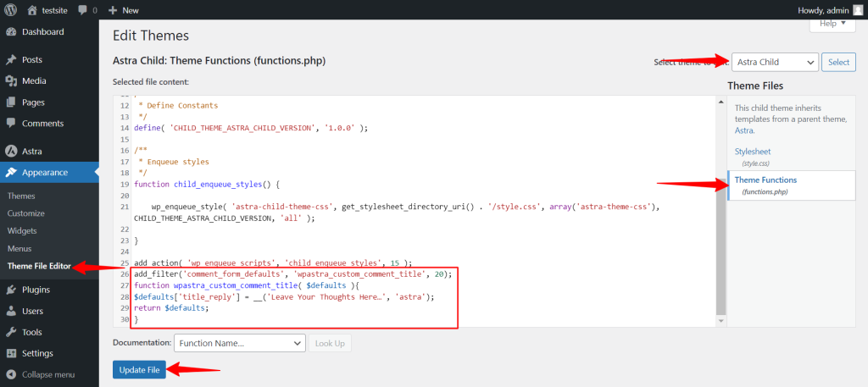This screenshot has height=387, width=868.
Task: Expand the Help tab dropdown
Action: click(832, 24)
